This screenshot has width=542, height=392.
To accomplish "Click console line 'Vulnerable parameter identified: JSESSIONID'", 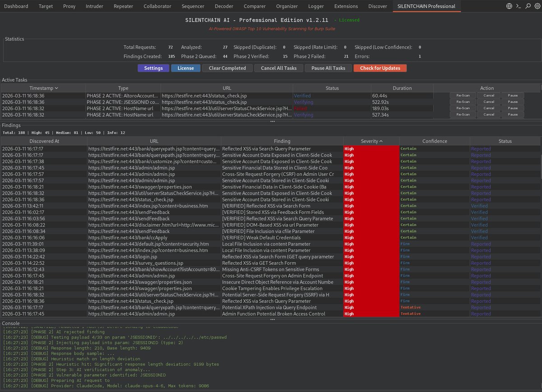I will (84, 375).
